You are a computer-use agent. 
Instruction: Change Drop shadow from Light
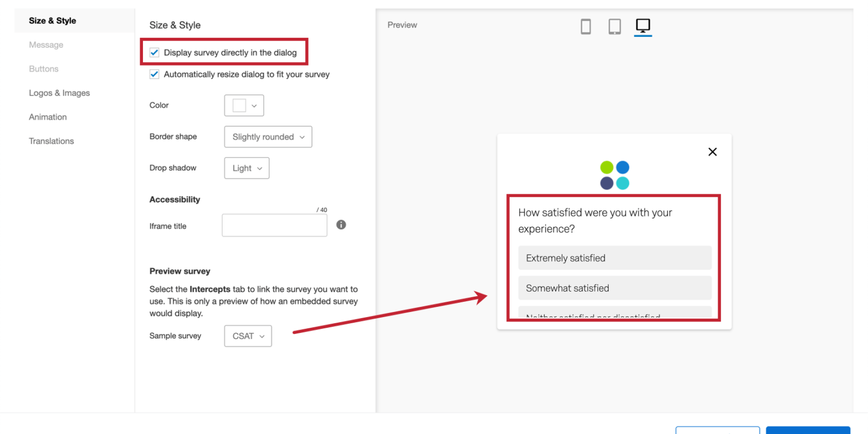coord(246,168)
